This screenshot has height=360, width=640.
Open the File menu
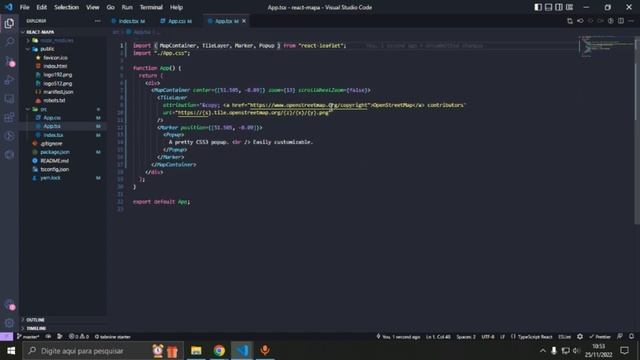24,7
